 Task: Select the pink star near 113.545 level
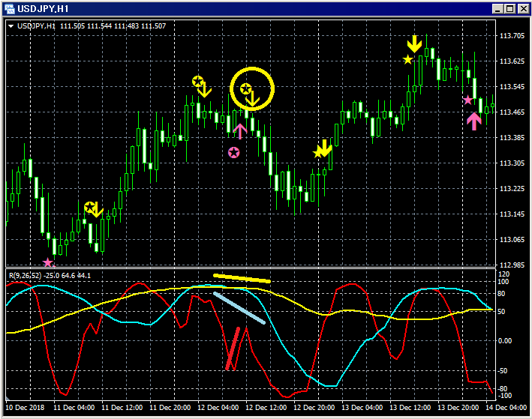click(468, 100)
